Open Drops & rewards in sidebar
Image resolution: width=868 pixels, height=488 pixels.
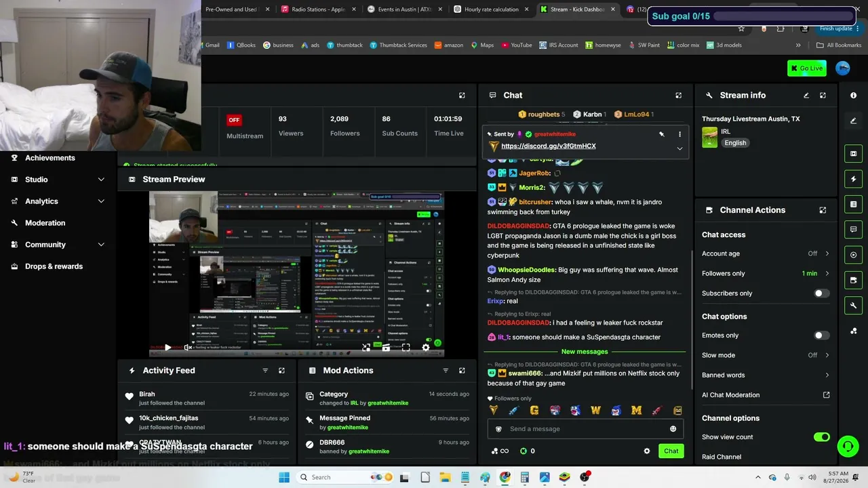click(x=54, y=266)
